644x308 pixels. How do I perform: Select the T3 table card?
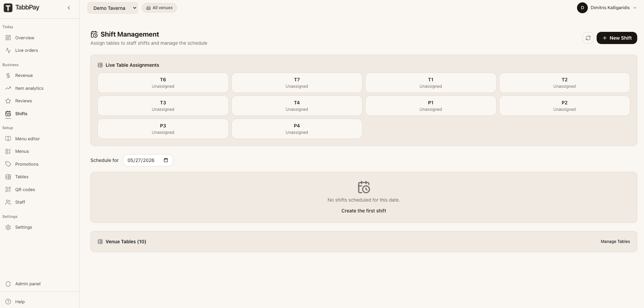pos(163,106)
